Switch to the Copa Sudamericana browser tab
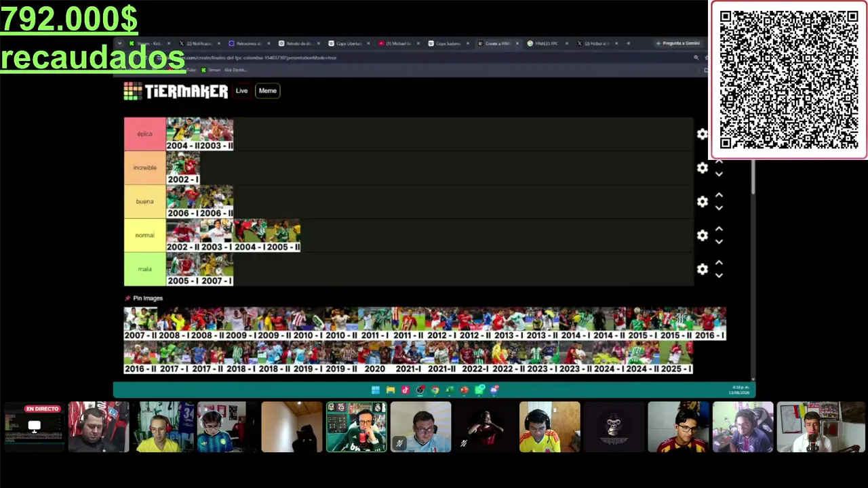This screenshot has width=868, height=488. point(448,43)
